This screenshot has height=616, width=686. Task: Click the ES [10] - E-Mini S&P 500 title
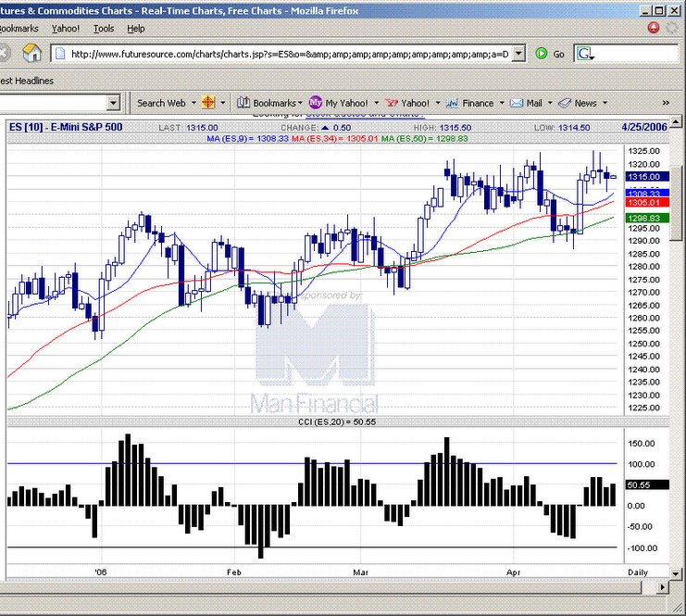[x=66, y=127]
